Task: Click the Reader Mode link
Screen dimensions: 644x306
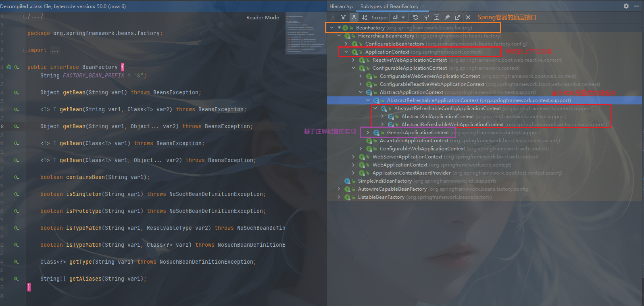Action: 263,17
